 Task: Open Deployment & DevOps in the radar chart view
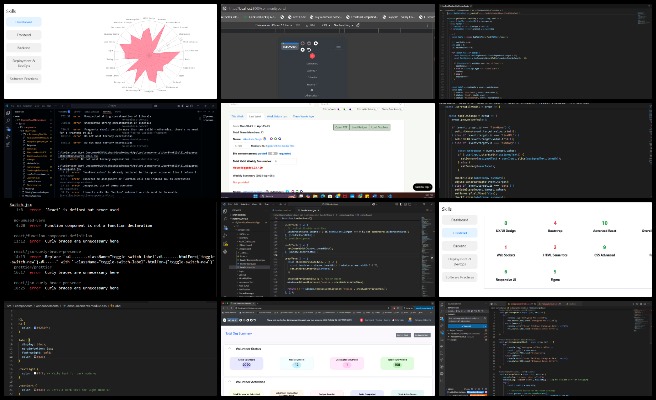tap(24, 63)
